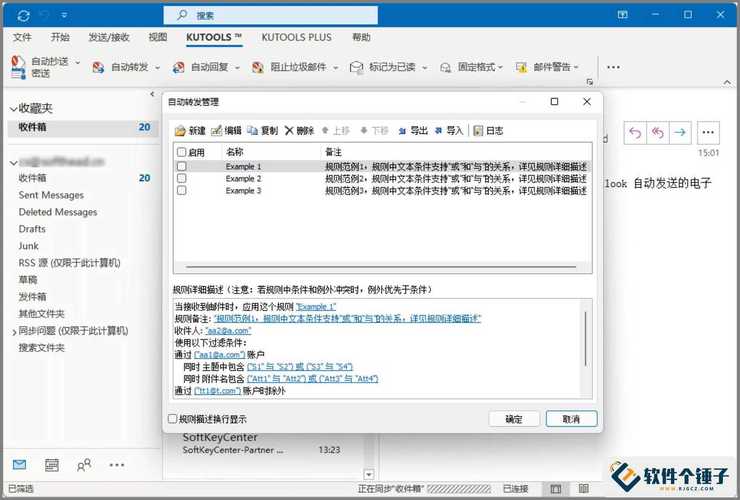Click New (新建) rule icon in dialog
Image resolution: width=740 pixels, height=500 pixels.
coord(180,131)
